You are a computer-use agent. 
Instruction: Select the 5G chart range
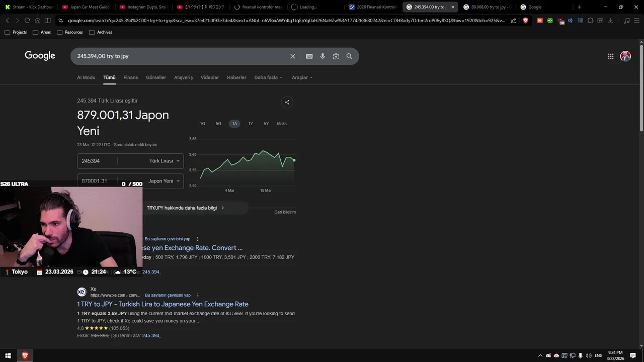click(218, 124)
